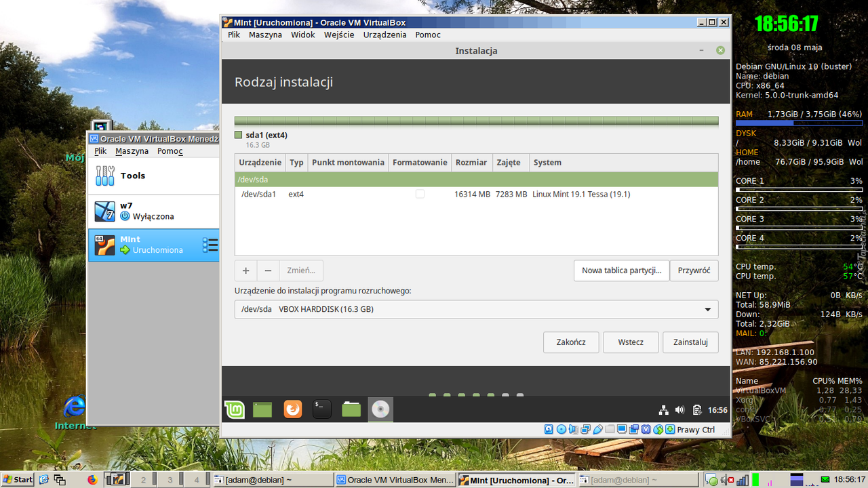Launch Firefox from the host taskbar

[92, 480]
